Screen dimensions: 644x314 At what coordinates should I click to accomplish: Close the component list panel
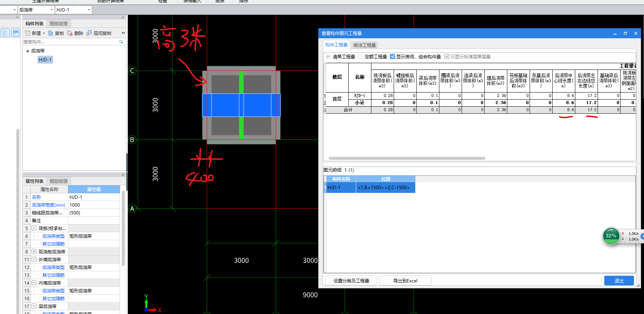(123, 17)
